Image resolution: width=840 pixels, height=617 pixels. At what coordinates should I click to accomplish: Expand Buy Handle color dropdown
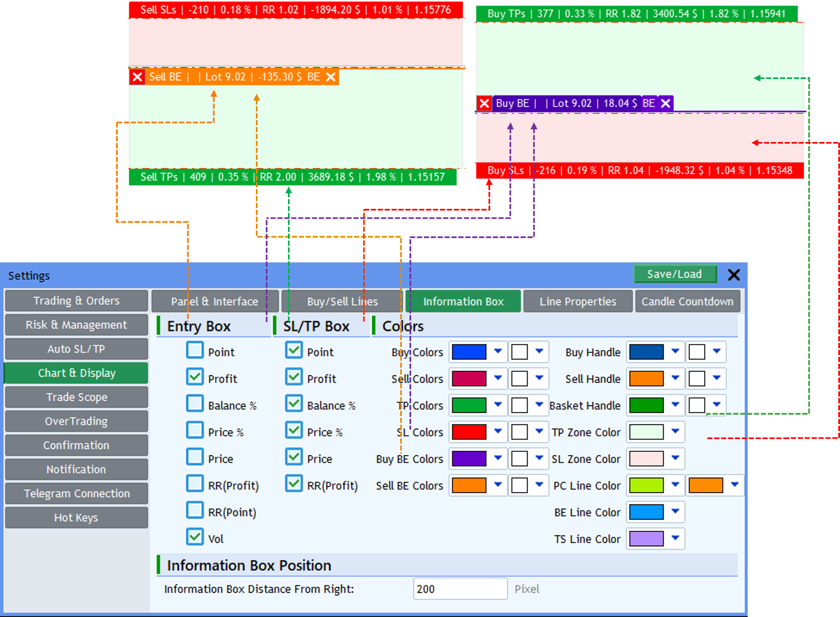coord(675,351)
